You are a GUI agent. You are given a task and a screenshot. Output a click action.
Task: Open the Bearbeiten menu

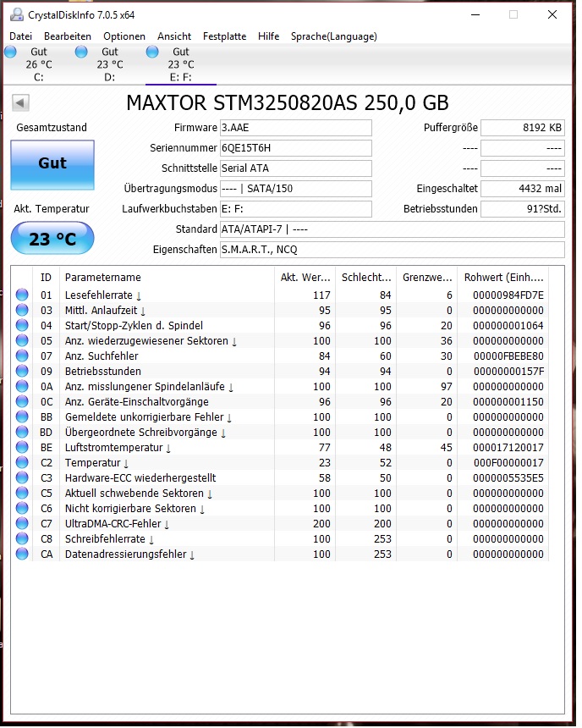68,36
